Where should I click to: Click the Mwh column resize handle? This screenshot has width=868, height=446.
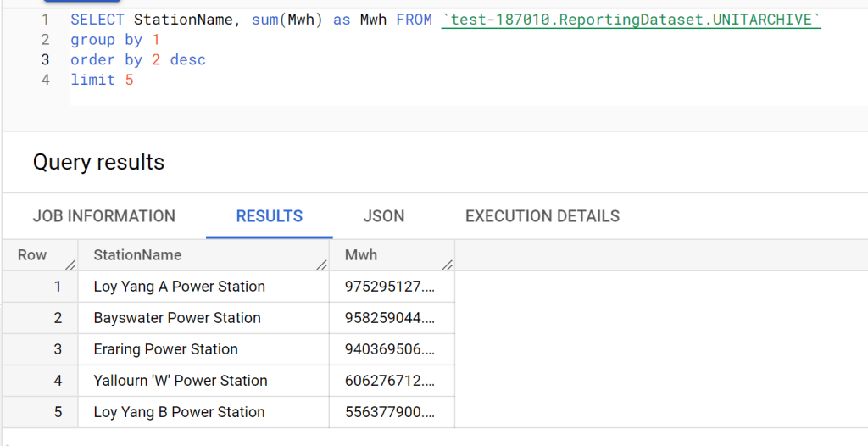point(447,266)
